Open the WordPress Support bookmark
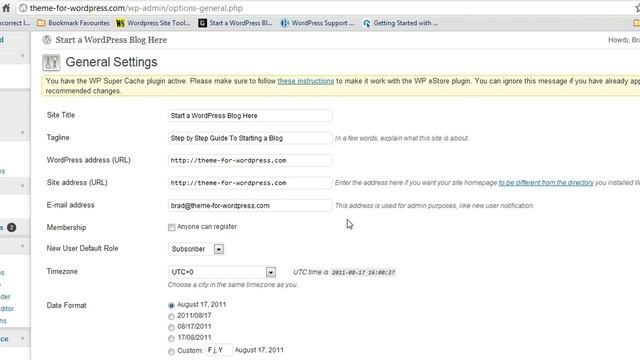Screen dimensions: 640x360 pyautogui.click(x=318, y=23)
